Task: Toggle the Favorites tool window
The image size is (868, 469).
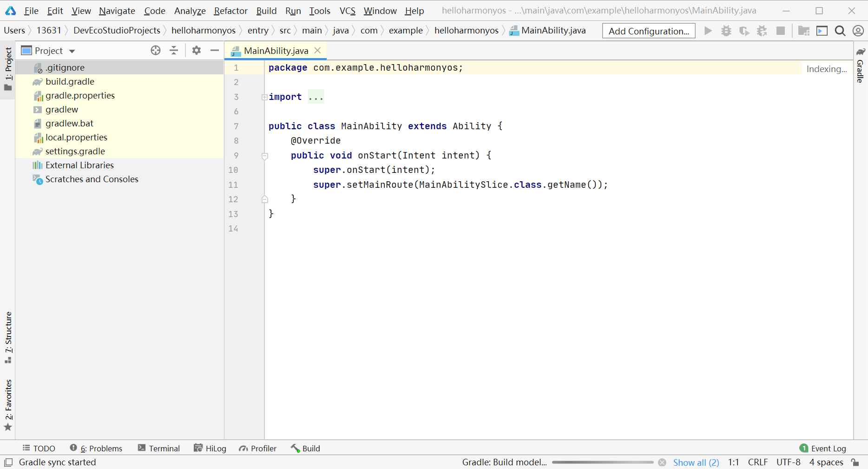Action: click(x=8, y=404)
